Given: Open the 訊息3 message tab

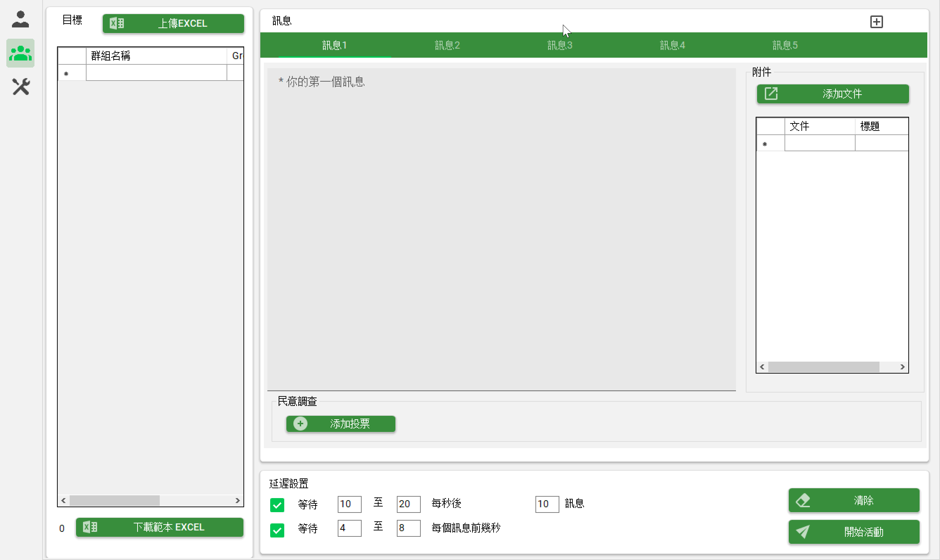Looking at the screenshot, I should coord(559,45).
